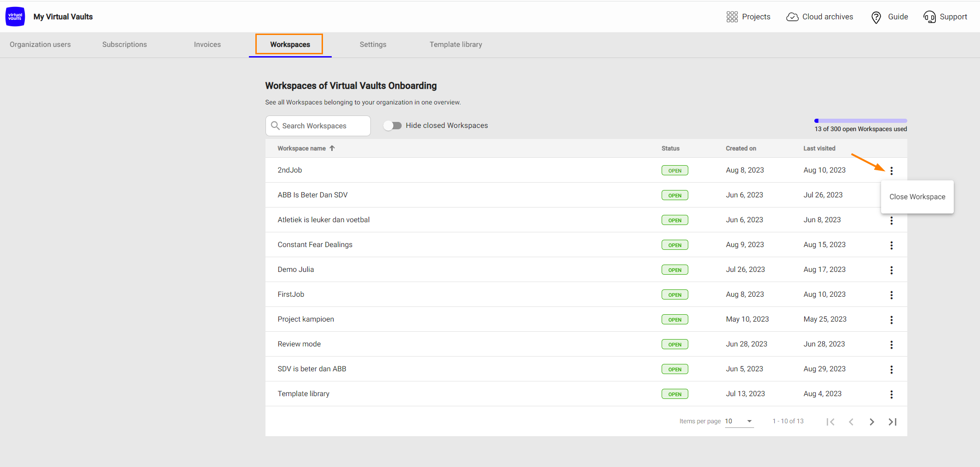This screenshot has height=467, width=980.
Task: Click Template library row in workspace table
Action: click(586, 394)
